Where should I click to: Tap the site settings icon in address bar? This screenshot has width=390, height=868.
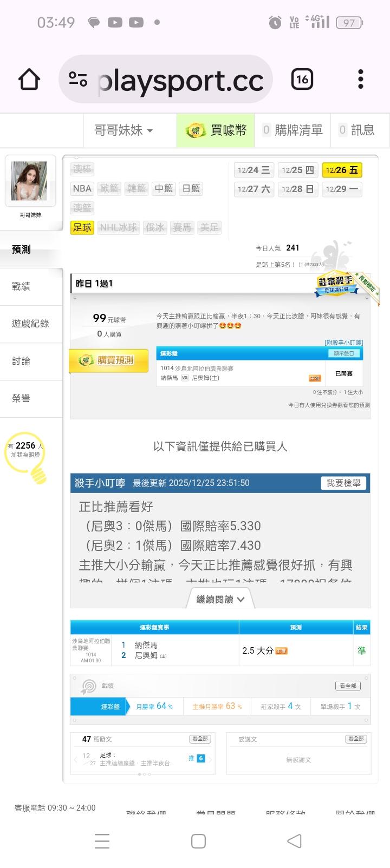coord(78,80)
